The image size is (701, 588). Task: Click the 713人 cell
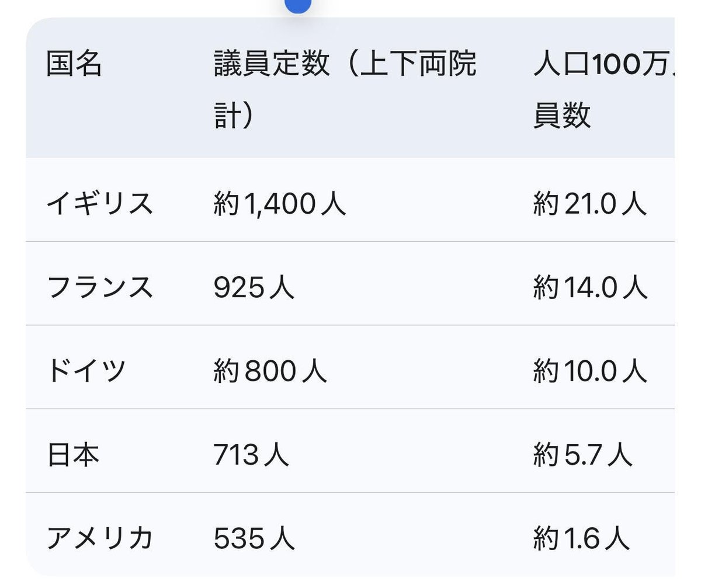pos(251,454)
